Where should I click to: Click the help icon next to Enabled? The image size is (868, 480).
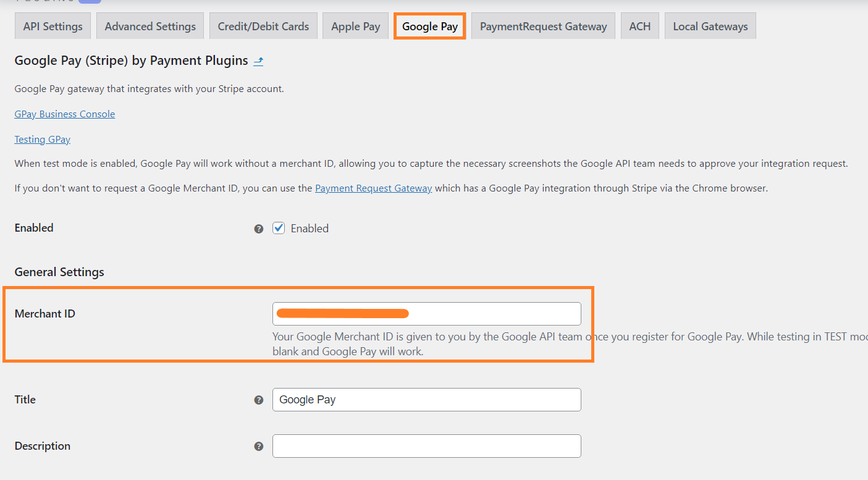[x=259, y=229]
